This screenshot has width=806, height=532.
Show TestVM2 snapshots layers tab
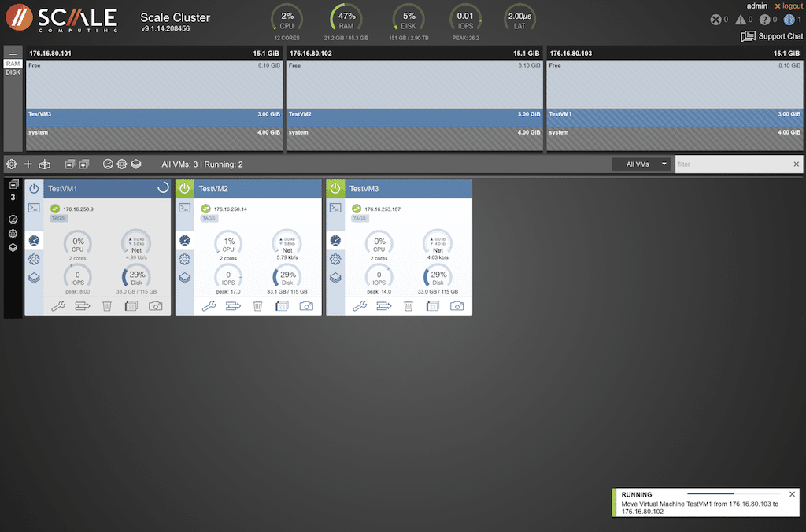pos(184,278)
